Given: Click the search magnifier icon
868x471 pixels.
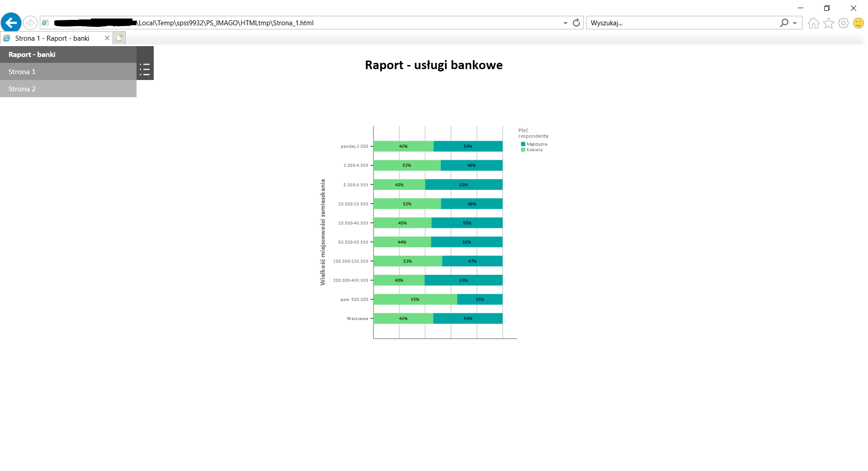Looking at the screenshot, I should pyautogui.click(x=784, y=23).
